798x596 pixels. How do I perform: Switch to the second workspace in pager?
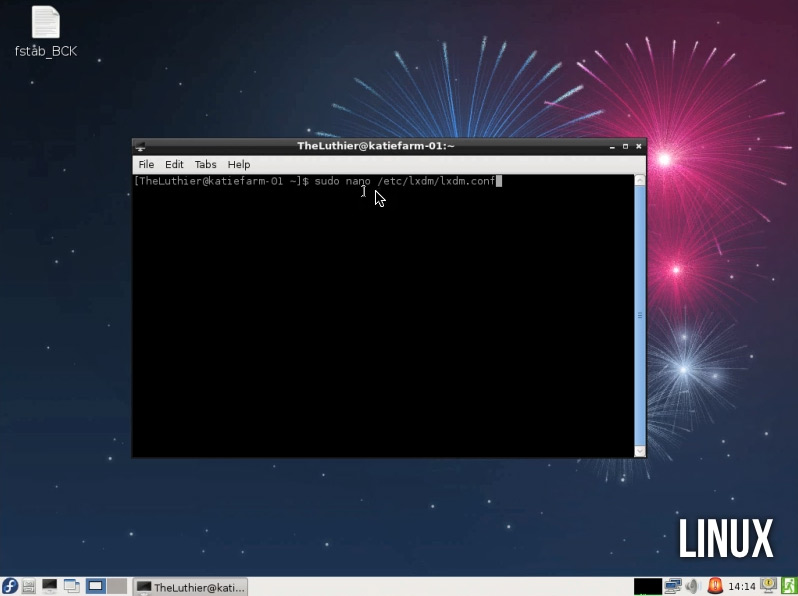point(117,586)
